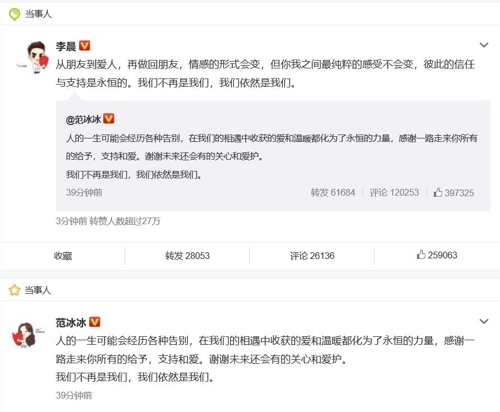Expand the dropdown arrow on 李晨's post
This screenshot has width=500, height=412.
484,45
